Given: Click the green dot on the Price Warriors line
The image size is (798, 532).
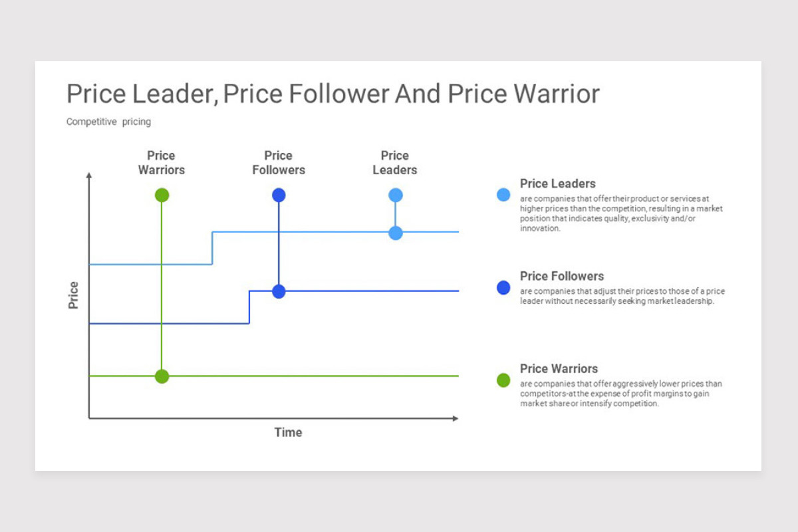Looking at the screenshot, I should pos(162,376).
